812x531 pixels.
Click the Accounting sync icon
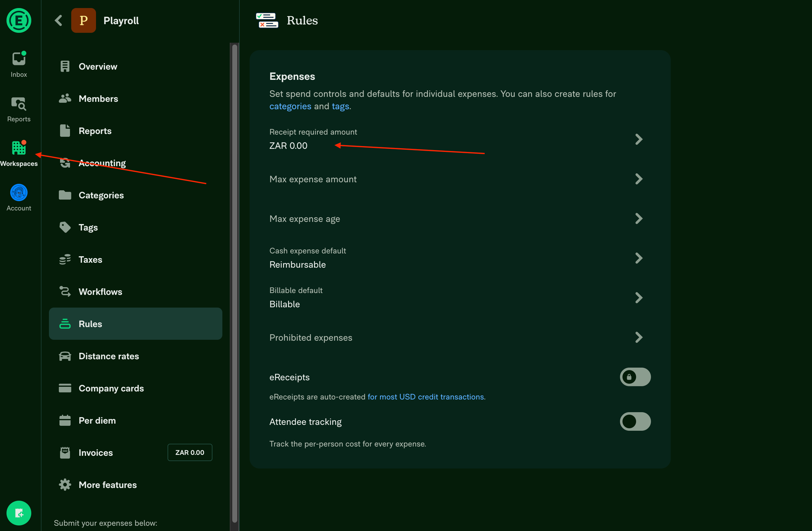pos(65,163)
